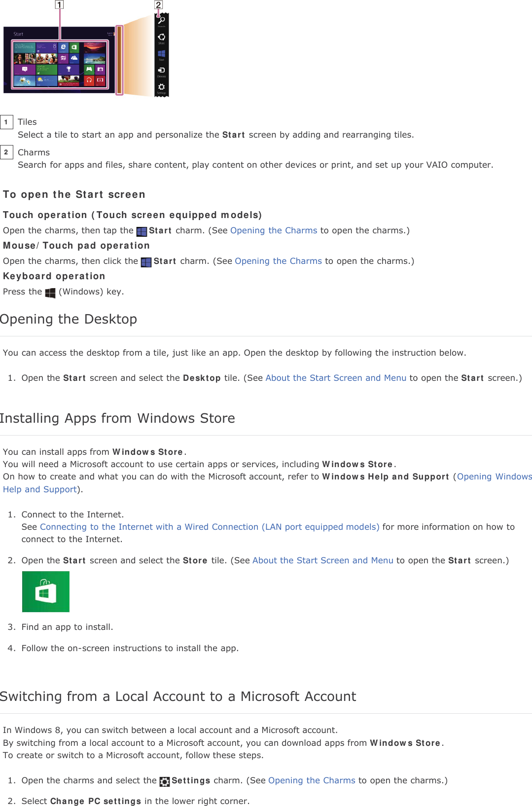Click the red Music headphones tile in the illustration
Screen dimensions: 532x806
click(x=89, y=80)
